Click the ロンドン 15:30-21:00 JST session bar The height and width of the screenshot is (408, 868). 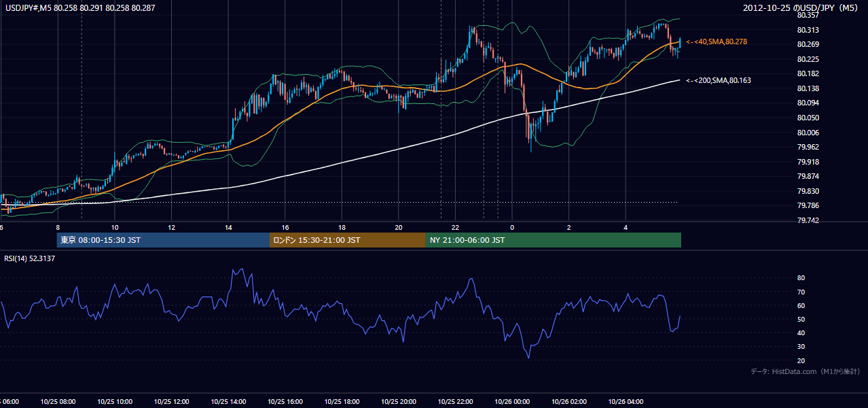(x=348, y=240)
